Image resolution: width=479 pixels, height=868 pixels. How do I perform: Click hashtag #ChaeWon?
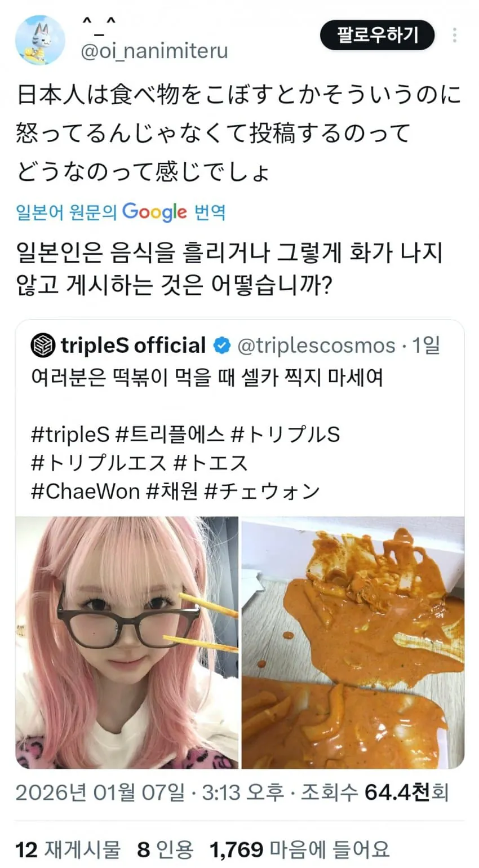[x=85, y=491]
